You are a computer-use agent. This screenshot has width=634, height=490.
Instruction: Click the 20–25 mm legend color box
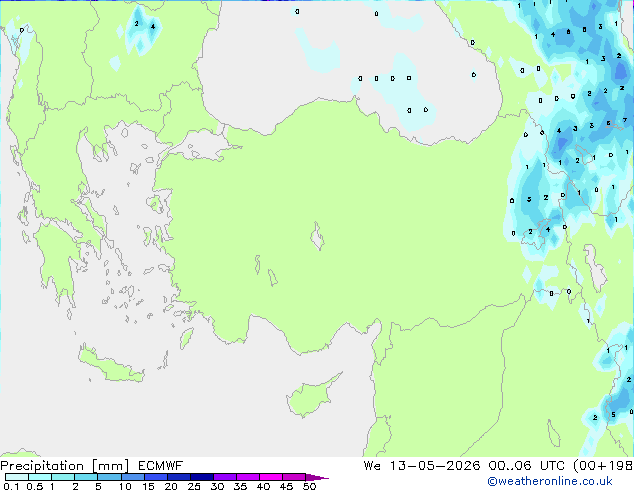pyautogui.click(x=178, y=477)
